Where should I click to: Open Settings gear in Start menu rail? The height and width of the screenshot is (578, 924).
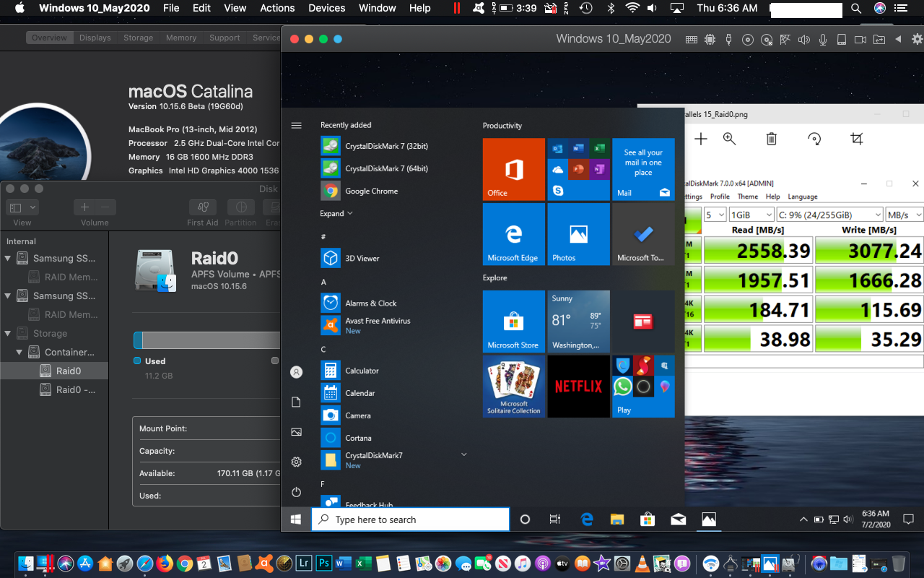(296, 462)
